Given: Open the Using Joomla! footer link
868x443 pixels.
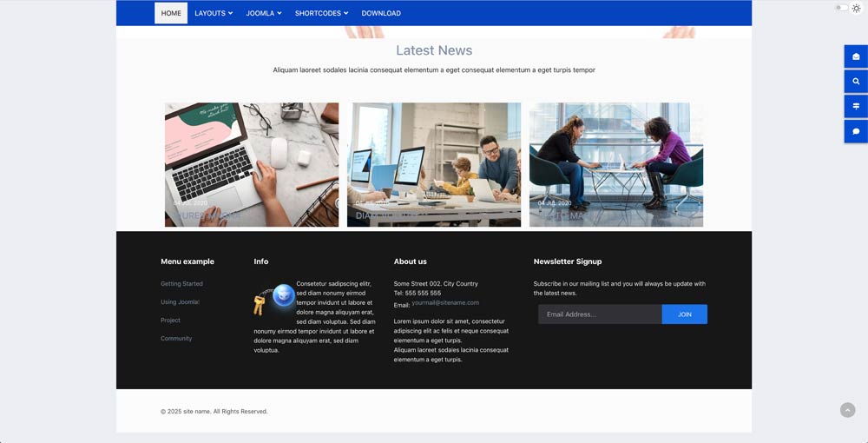Looking at the screenshot, I should coord(180,302).
